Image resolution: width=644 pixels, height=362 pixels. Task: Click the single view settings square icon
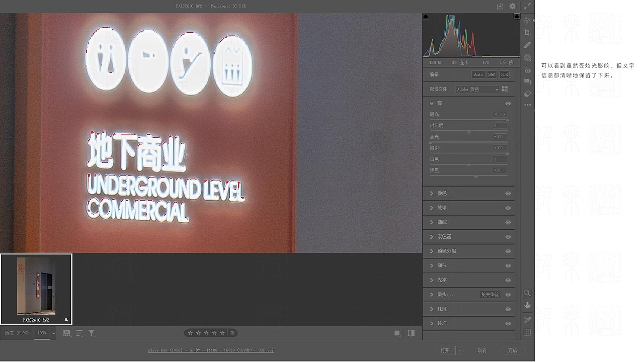point(397,333)
